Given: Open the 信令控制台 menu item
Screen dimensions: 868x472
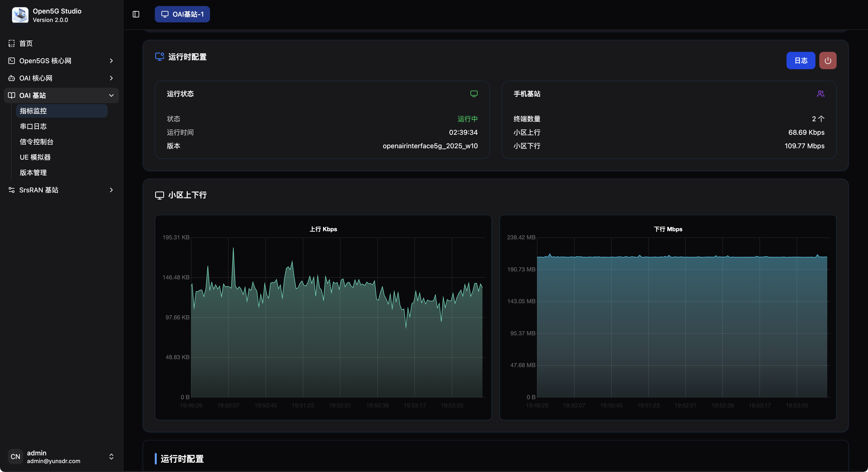Looking at the screenshot, I should pos(36,142).
